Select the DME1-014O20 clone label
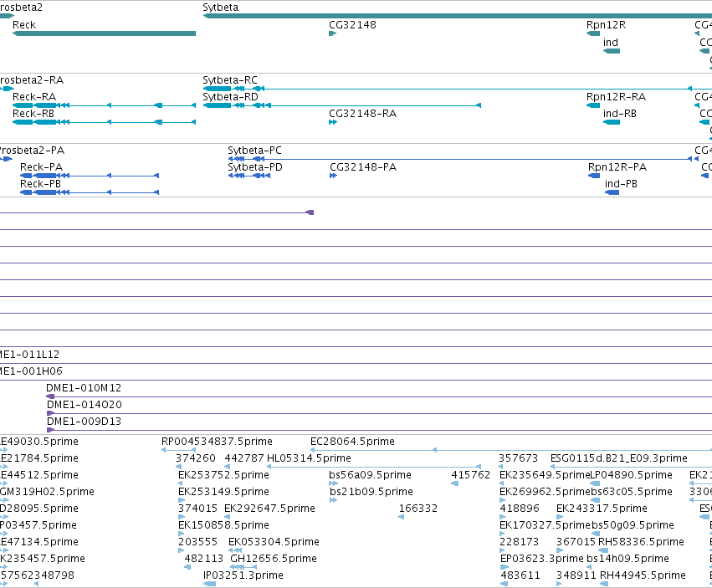Screen dimensions: 712x588 84,405
